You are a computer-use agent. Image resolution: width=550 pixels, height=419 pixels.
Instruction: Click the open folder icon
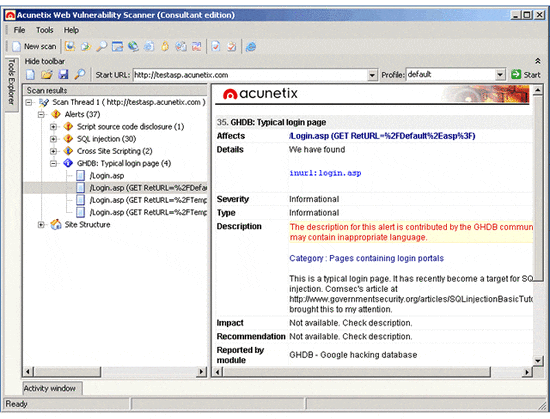tap(47, 74)
